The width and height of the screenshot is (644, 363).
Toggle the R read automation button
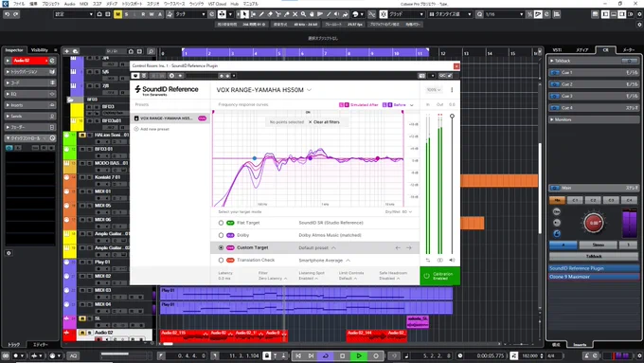pyautogui.click(x=143, y=14)
